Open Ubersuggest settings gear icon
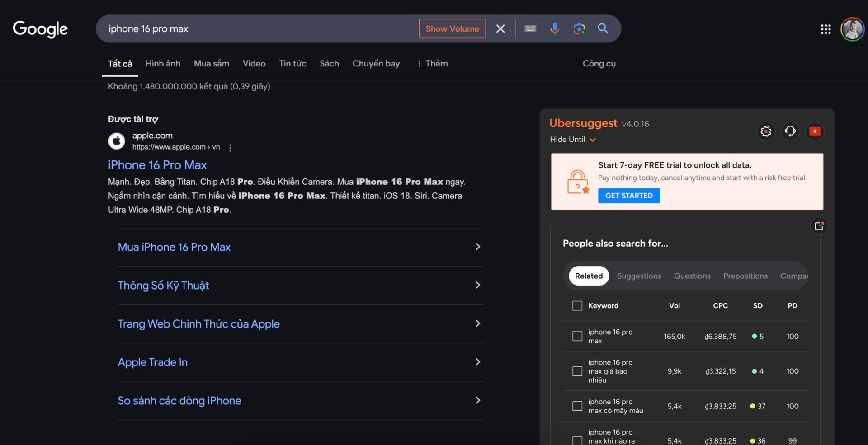 (x=766, y=131)
